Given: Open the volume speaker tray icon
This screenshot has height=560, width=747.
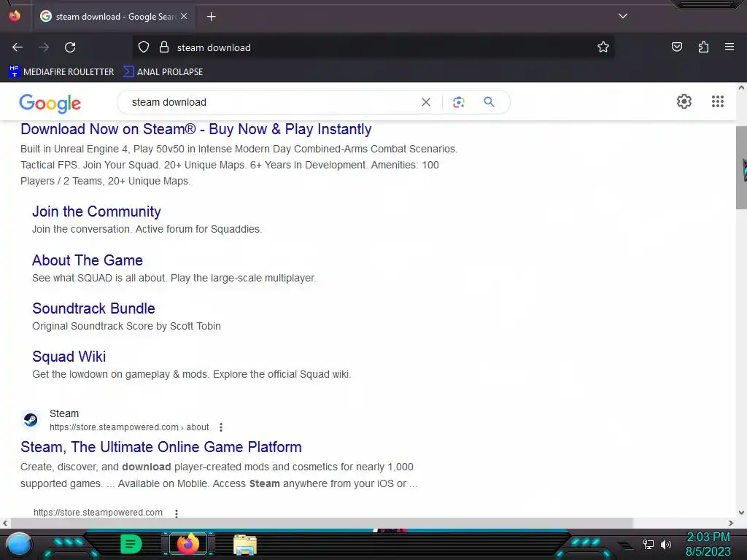Looking at the screenshot, I should (x=666, y=544).
